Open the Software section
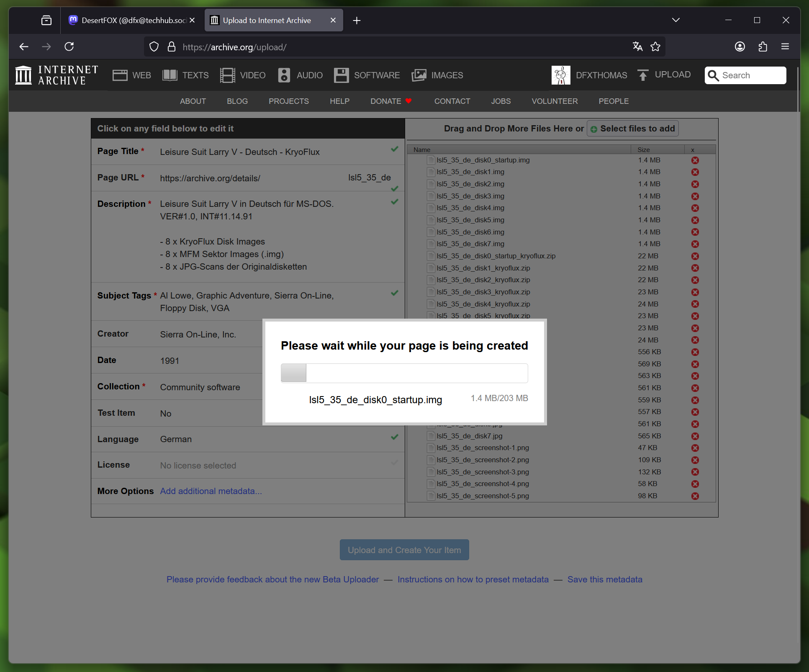The image size is (809, 672). (367, 75)
